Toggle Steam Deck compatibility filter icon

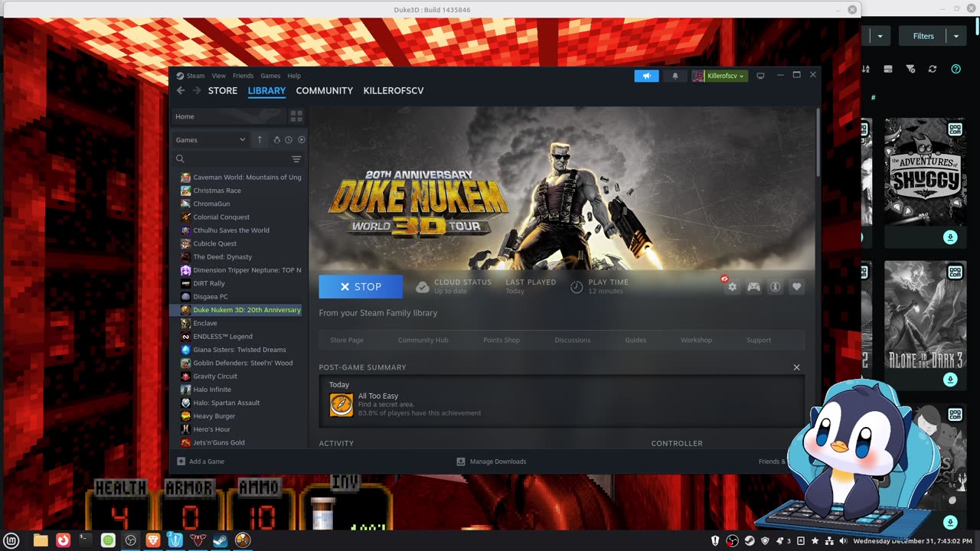tap(277, 140)
